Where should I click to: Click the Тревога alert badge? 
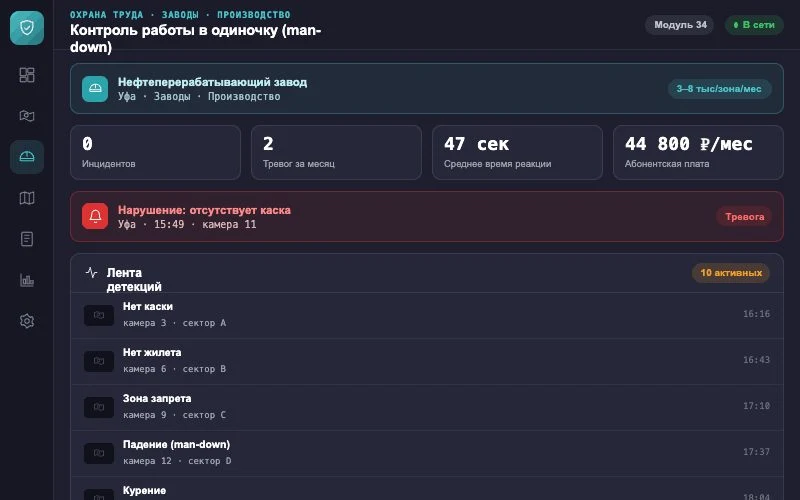[744, 217]
